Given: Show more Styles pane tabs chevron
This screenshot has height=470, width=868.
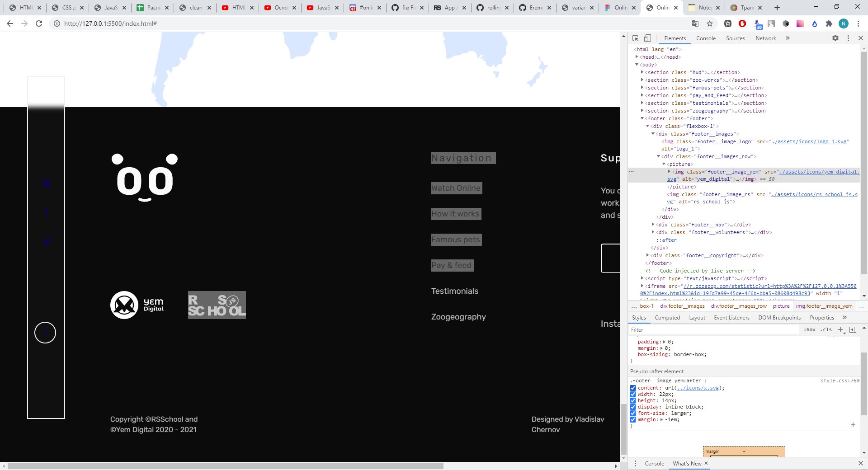Looking at the screenshot, I should 844,317.
